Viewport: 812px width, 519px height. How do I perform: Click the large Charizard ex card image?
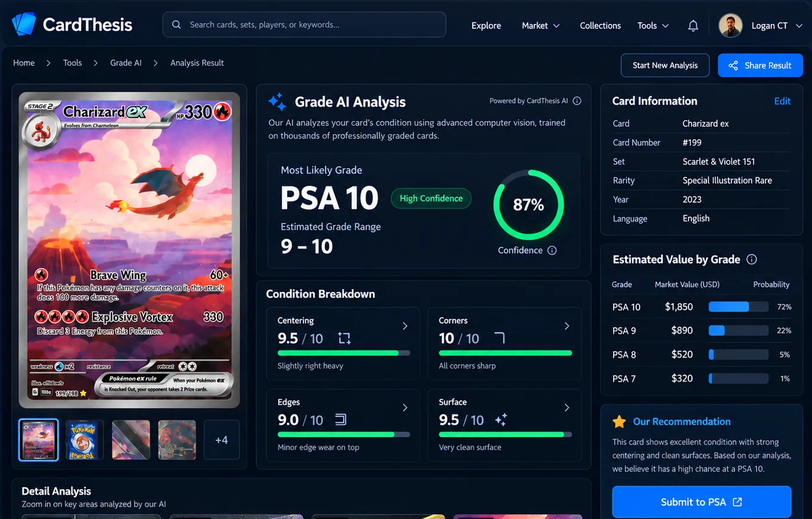click(129, 250)
